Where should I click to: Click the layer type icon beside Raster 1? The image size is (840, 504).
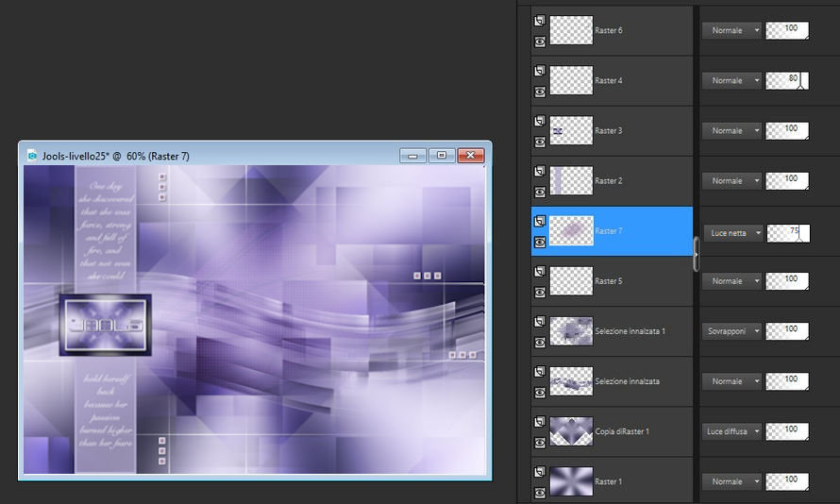tap(540, 470)
